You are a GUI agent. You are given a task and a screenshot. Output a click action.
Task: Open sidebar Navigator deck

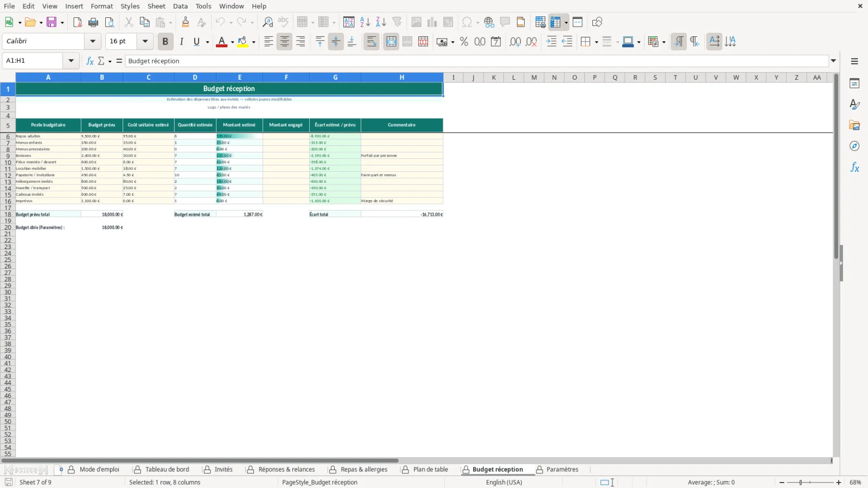[x=854, y=146]
